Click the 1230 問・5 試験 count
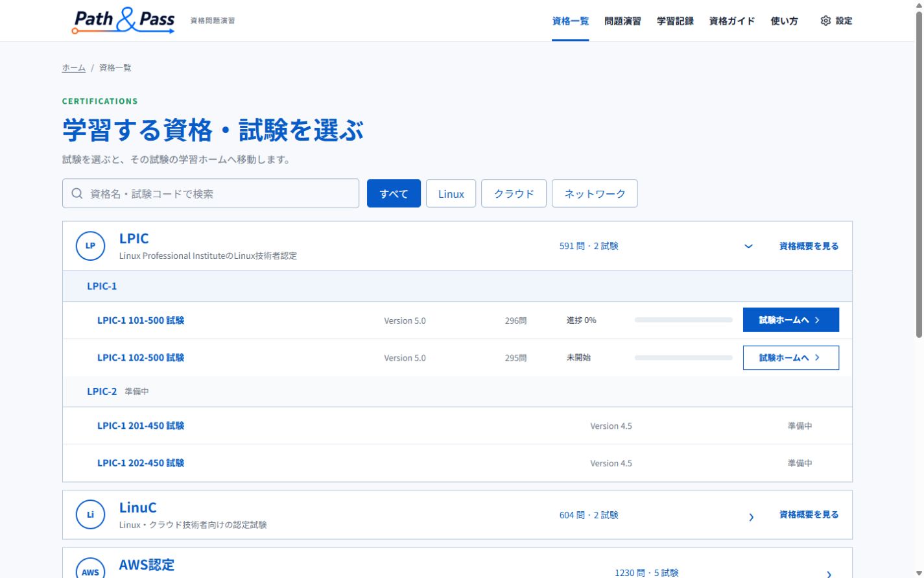 (x=646, y=573)
